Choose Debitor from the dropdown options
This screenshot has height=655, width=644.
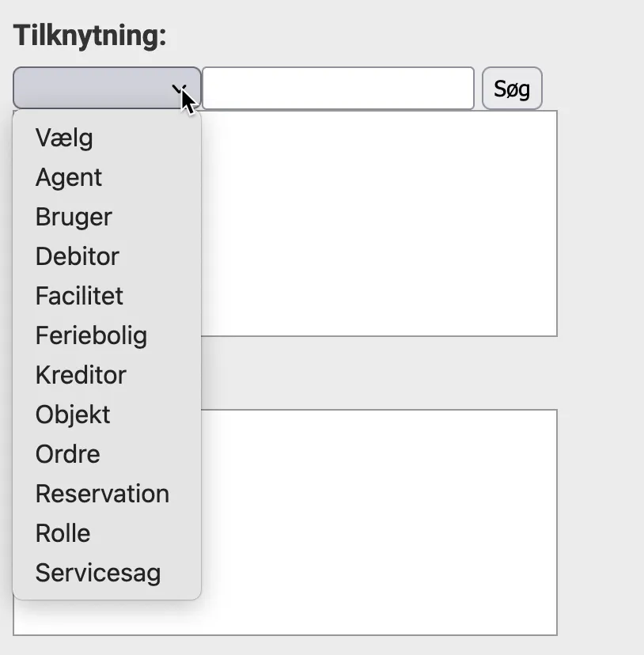77,256
